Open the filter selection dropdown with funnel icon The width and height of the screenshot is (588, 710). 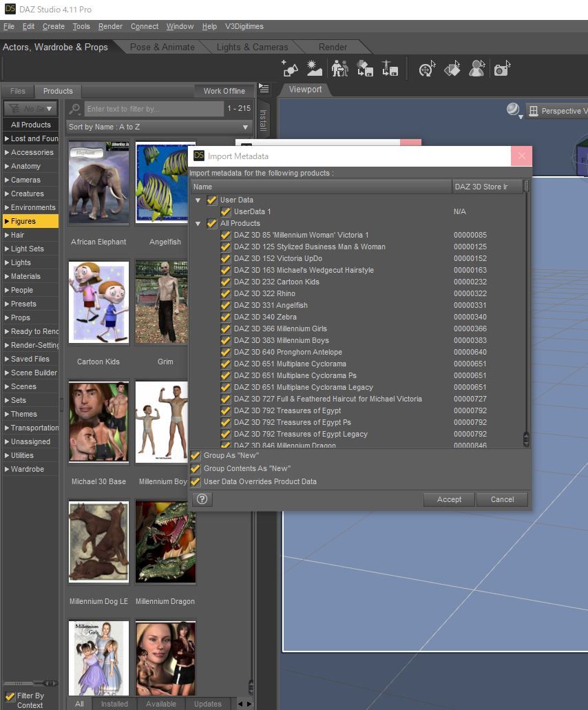(x=30, y=109)
